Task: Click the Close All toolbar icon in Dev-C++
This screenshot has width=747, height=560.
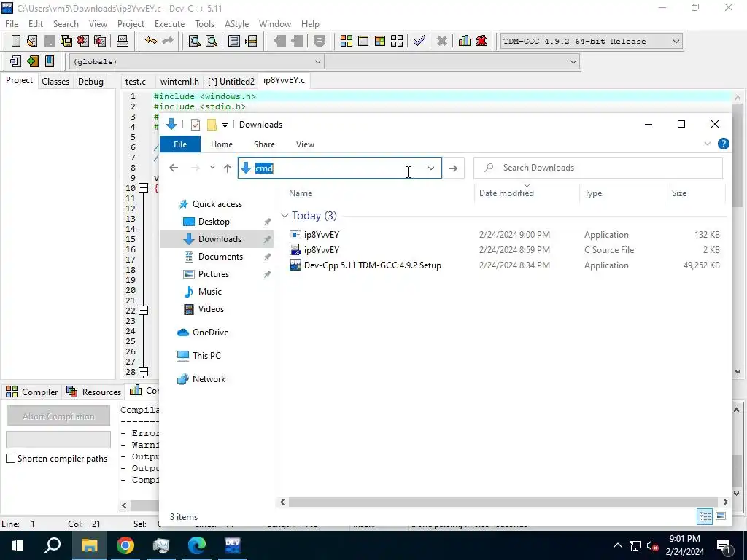Action: (100, 42)
